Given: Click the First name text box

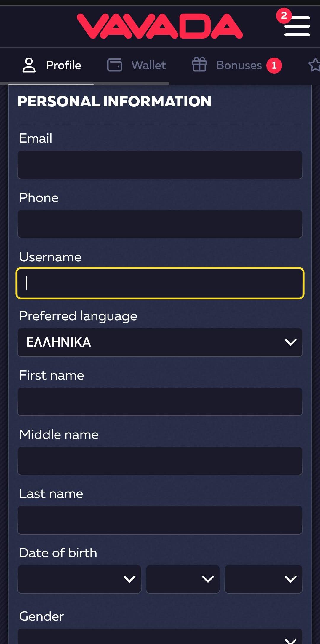Looking at the screenshot, I should [160, 401].
